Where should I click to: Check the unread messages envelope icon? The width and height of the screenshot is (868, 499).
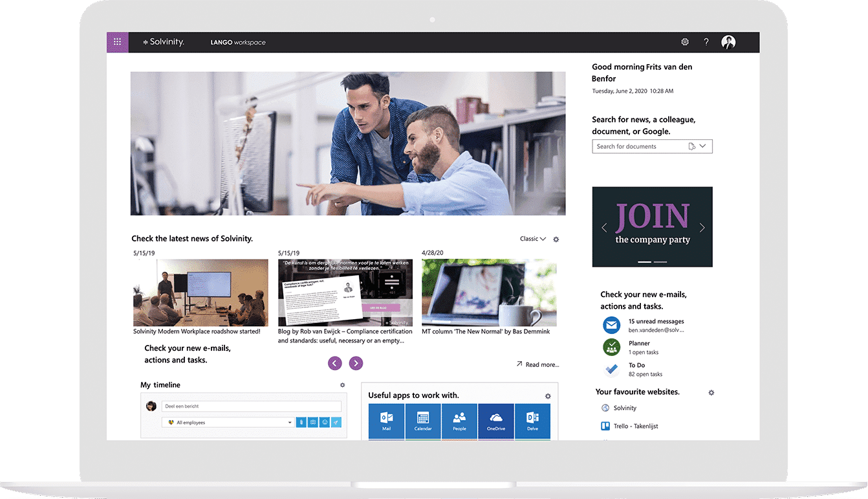point(611,325)
